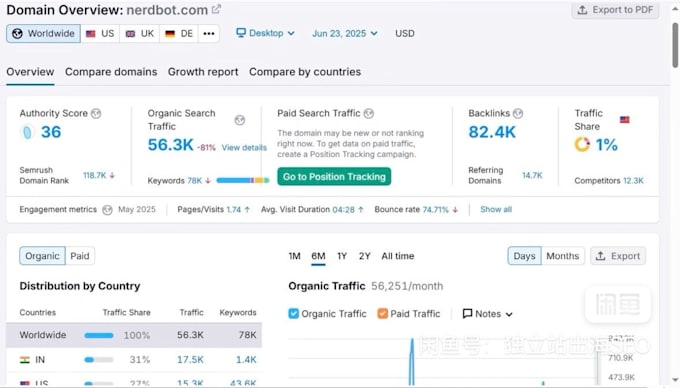Toggle the Paid distribution view
This screenshot has width=680, height=388.
pos(80,256)
